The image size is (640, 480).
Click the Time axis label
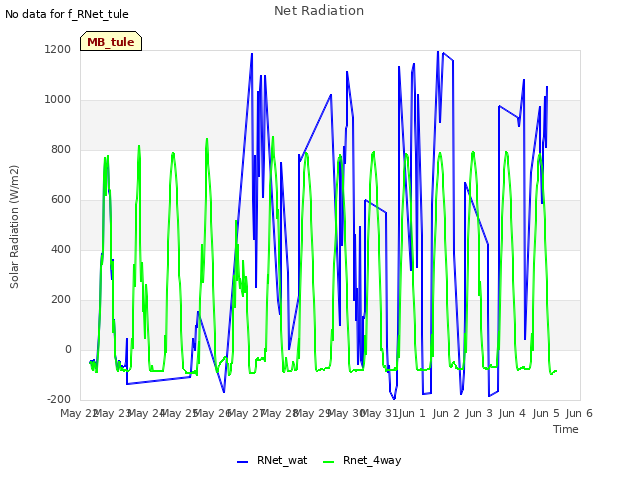[x=566, y=429]
